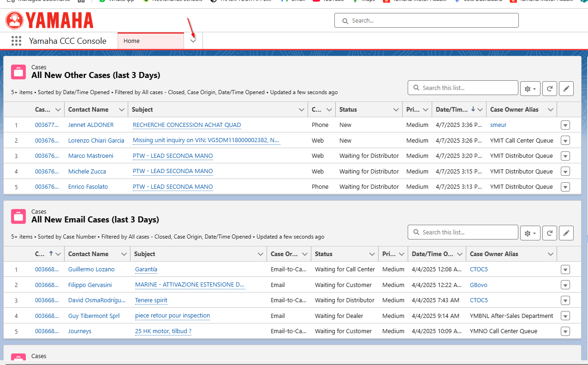Show row actions for Lorenzo Chiari Garcia case
This screenshot has width=588, height=365.
tap(565, 141)
